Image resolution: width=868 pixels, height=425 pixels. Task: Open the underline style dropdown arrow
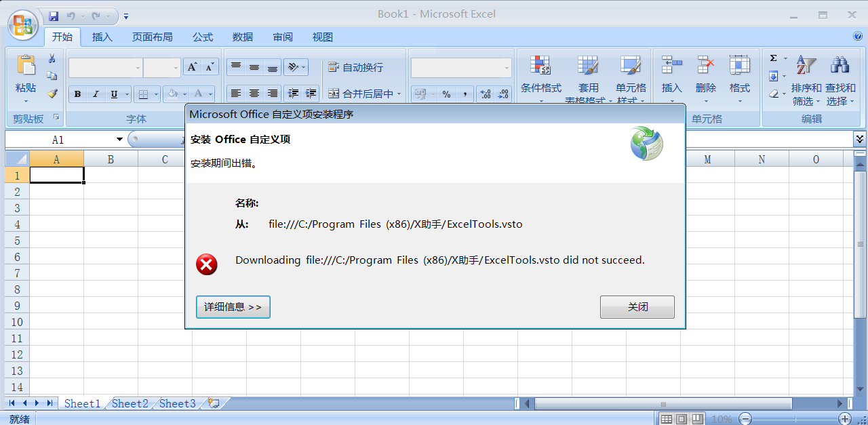click(126, 94)
